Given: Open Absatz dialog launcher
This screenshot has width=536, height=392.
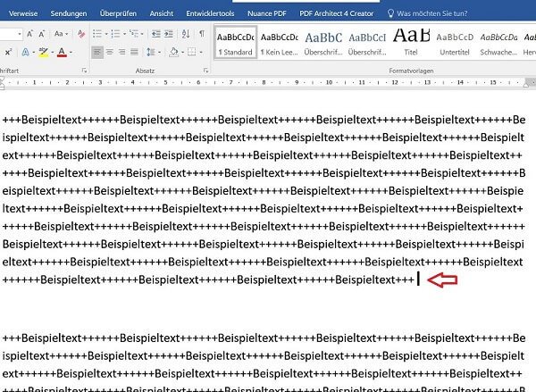Looking at the screenshot, I should pos(207,69).
